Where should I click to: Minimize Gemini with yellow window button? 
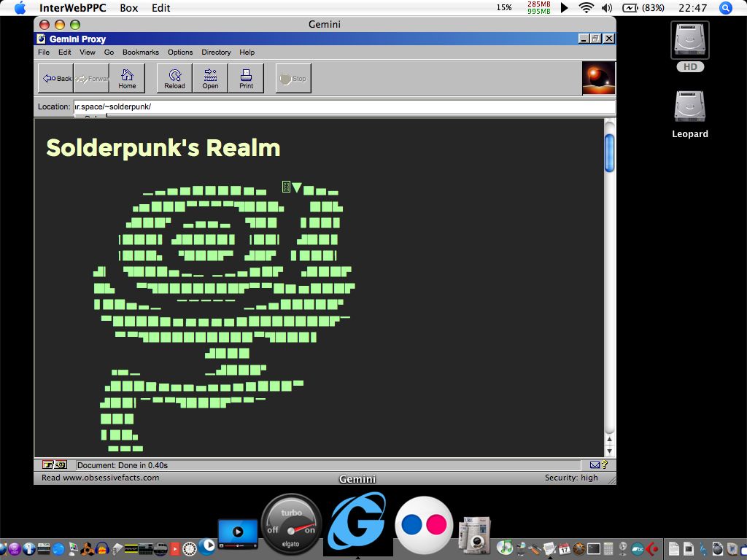coord(60,25)
